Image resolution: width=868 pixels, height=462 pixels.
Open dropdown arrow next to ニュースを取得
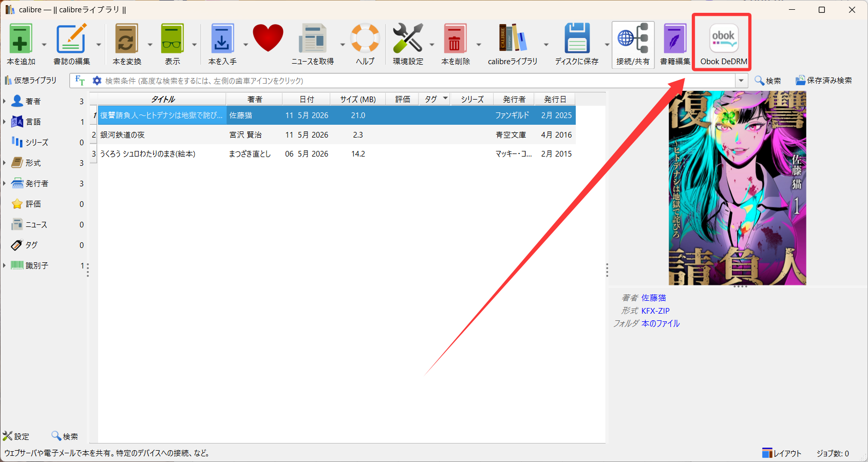pos(343,45)
